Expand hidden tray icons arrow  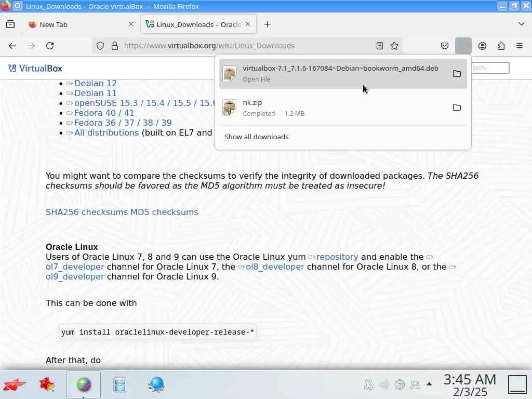pos(429,384)
